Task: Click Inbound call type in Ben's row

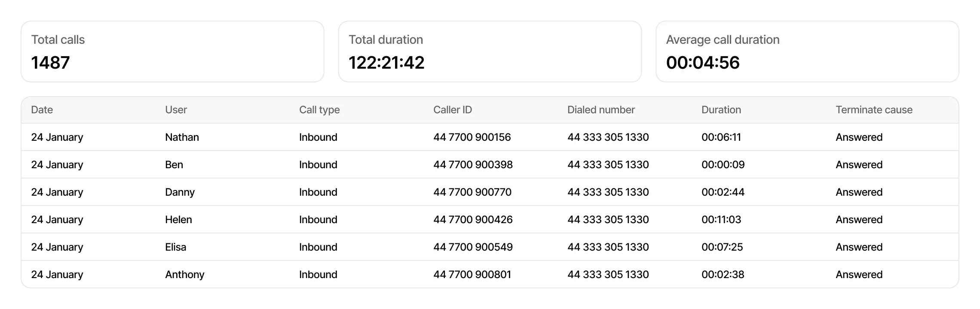Action: point(318,165)
